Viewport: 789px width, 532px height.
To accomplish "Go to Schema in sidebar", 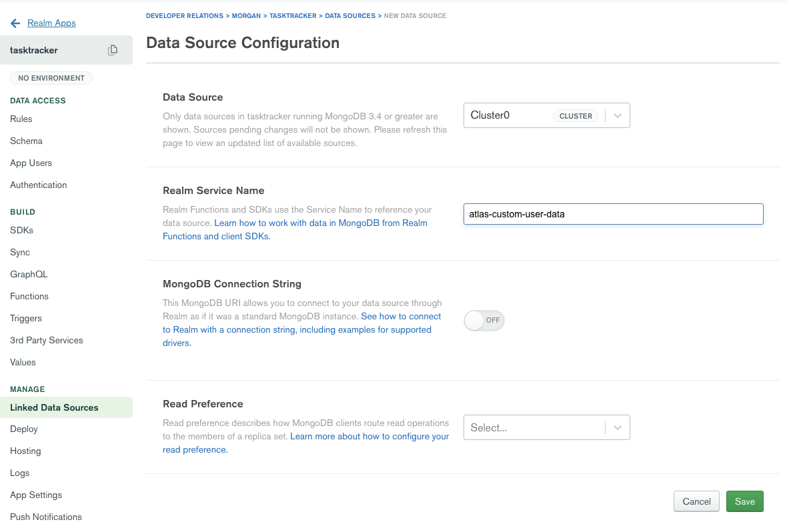I will [x=26, y=141].
